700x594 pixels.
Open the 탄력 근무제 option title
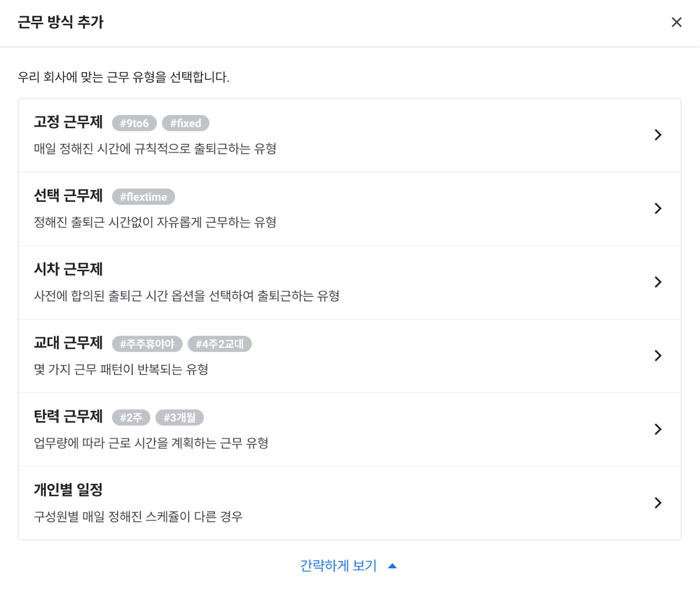point(68,417)
